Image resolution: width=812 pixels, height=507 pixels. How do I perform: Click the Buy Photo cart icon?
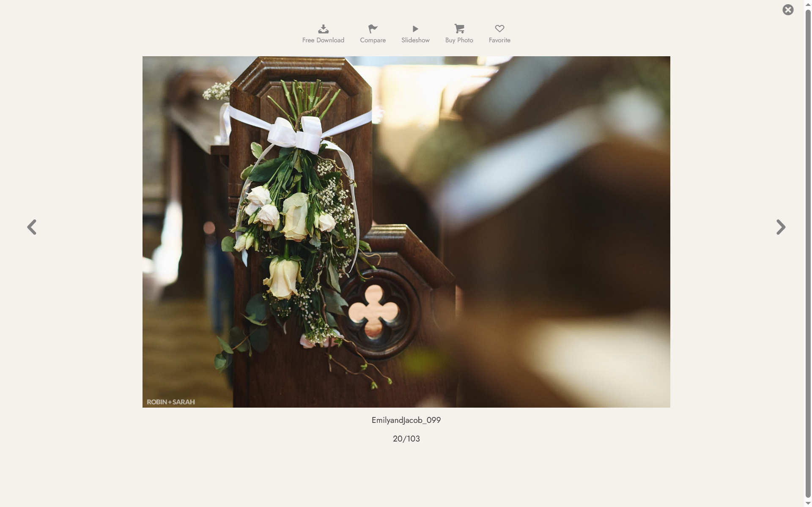tap(459, 29)
